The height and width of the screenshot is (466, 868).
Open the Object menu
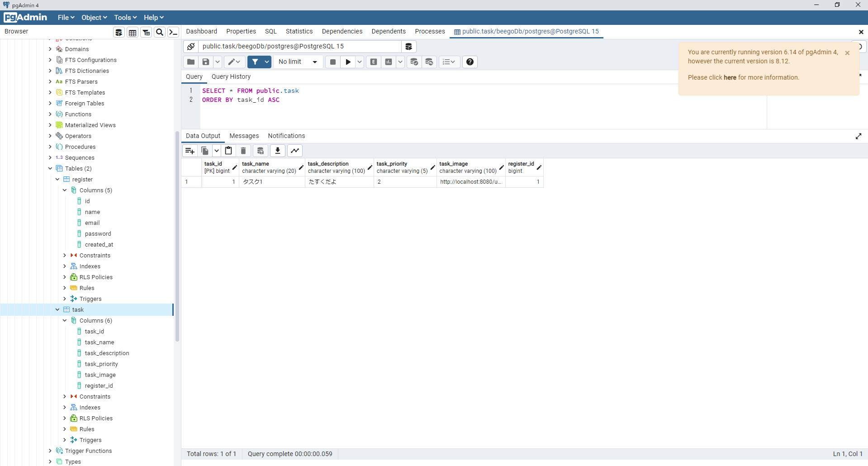pos(94,18)
